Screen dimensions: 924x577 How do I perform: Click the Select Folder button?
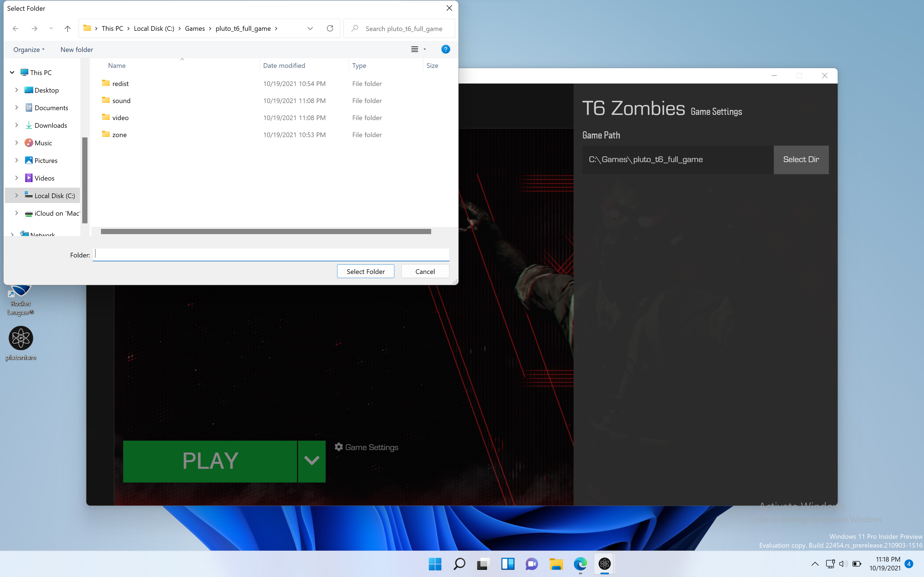click(x=365, y=271)
